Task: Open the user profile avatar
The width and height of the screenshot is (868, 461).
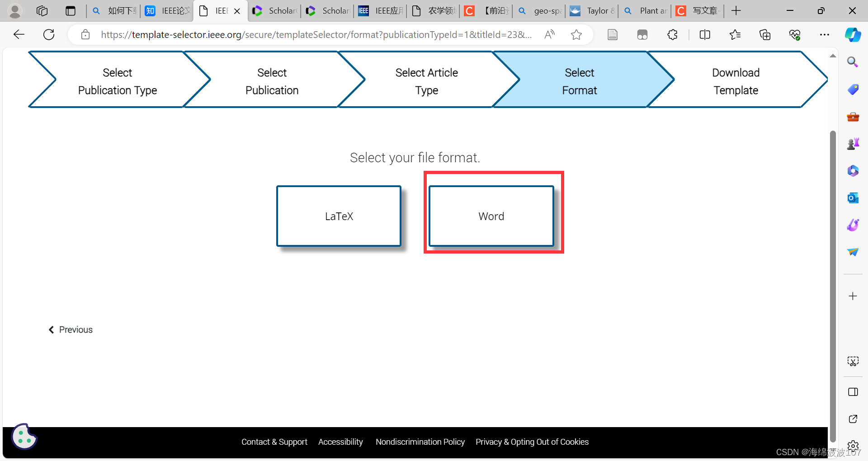Action: (15, 11)
